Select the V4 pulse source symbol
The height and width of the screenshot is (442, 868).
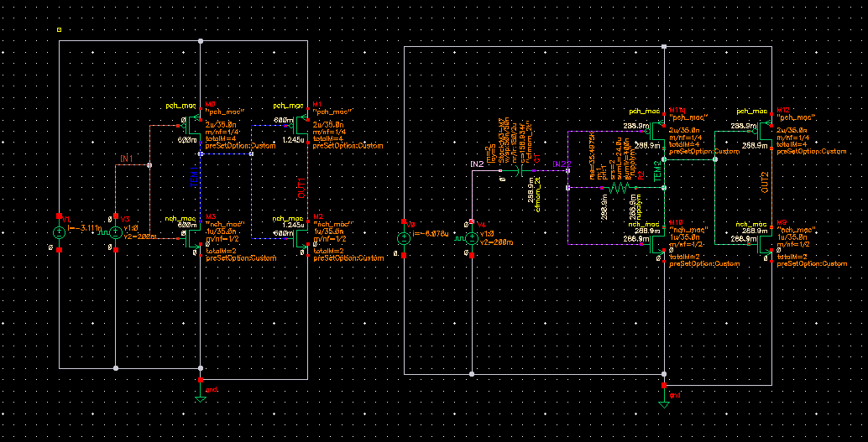tap(471, 238)
